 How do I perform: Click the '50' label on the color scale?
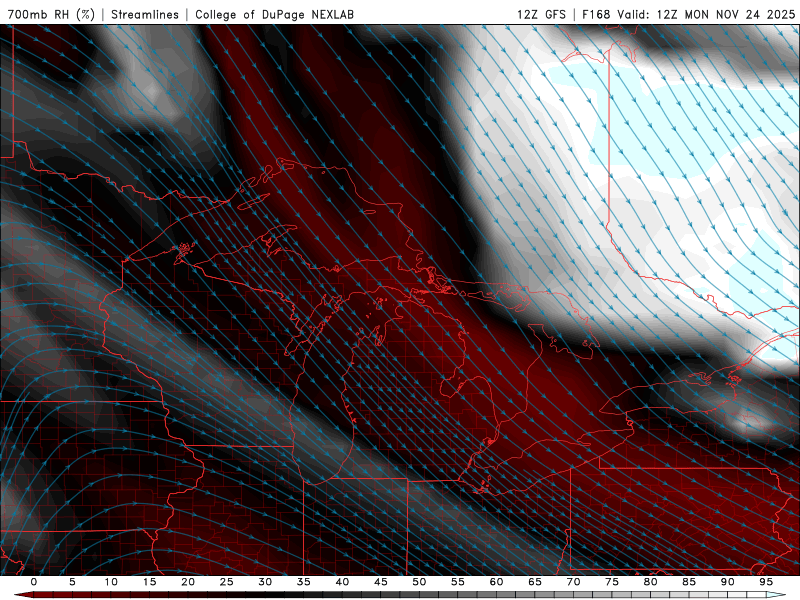tap(419, 582)
